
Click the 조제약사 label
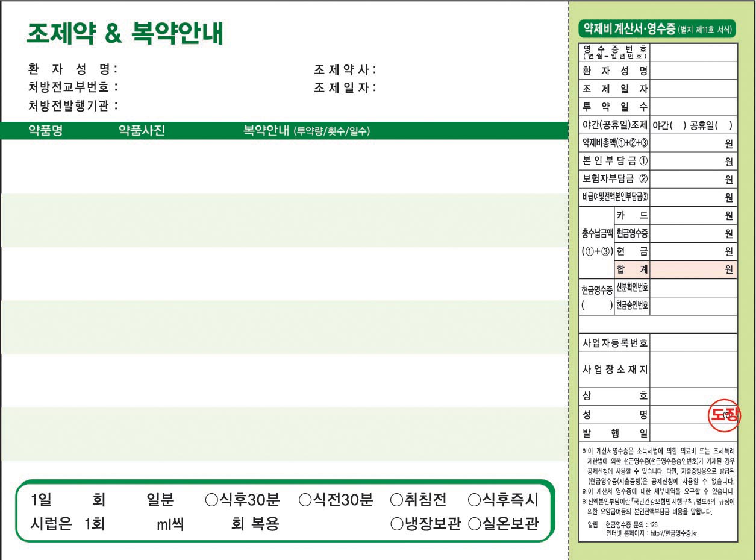click(345, 69)
